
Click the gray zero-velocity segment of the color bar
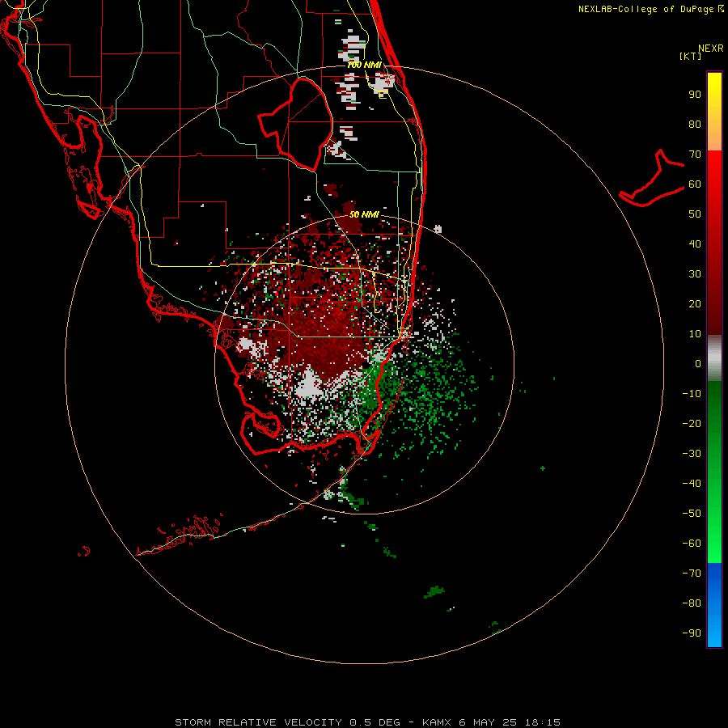(x=714, y=358)
